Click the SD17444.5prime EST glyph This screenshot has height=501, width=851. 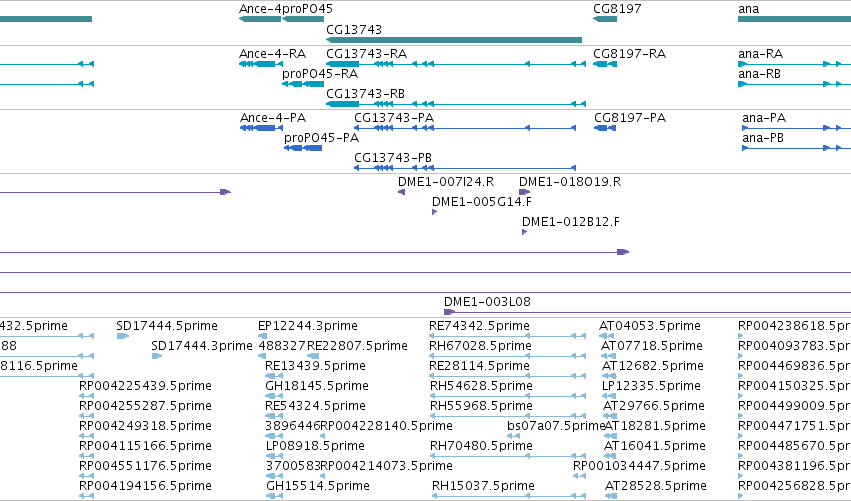(123, 336)
